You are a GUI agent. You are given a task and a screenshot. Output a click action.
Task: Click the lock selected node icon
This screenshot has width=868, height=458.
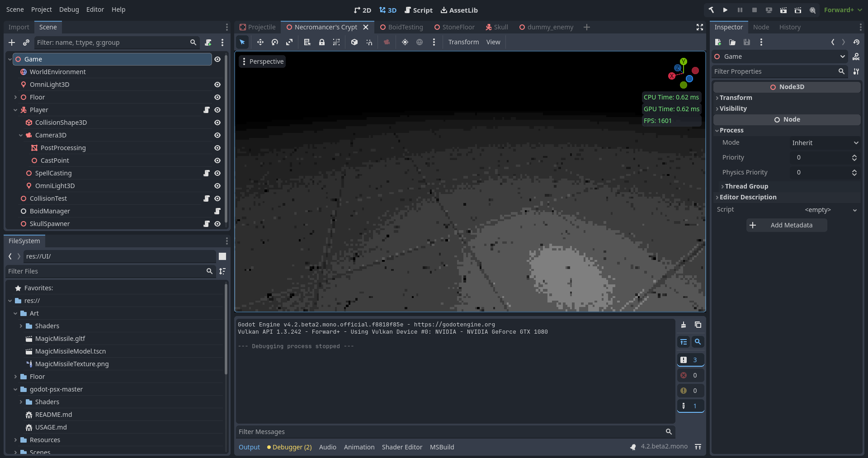coord(322,42)
